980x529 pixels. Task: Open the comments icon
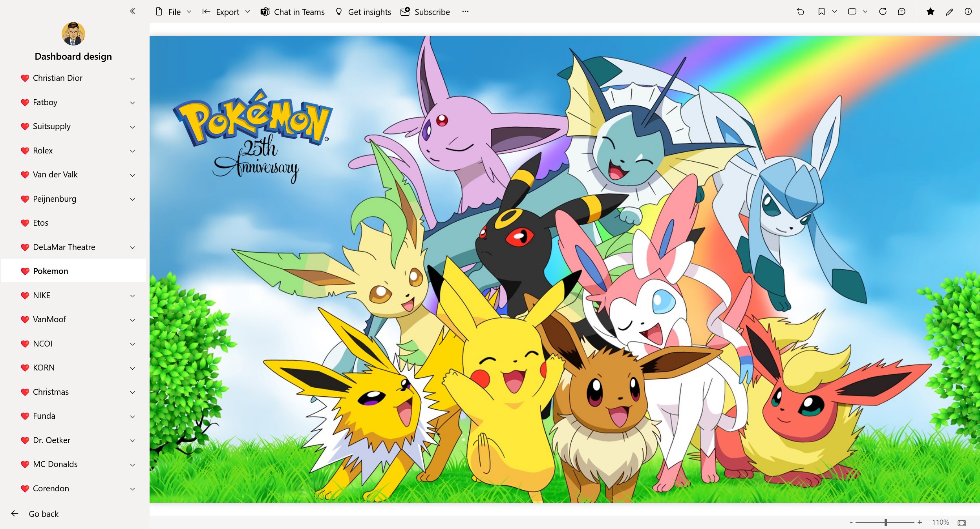(x=901, y=12)
